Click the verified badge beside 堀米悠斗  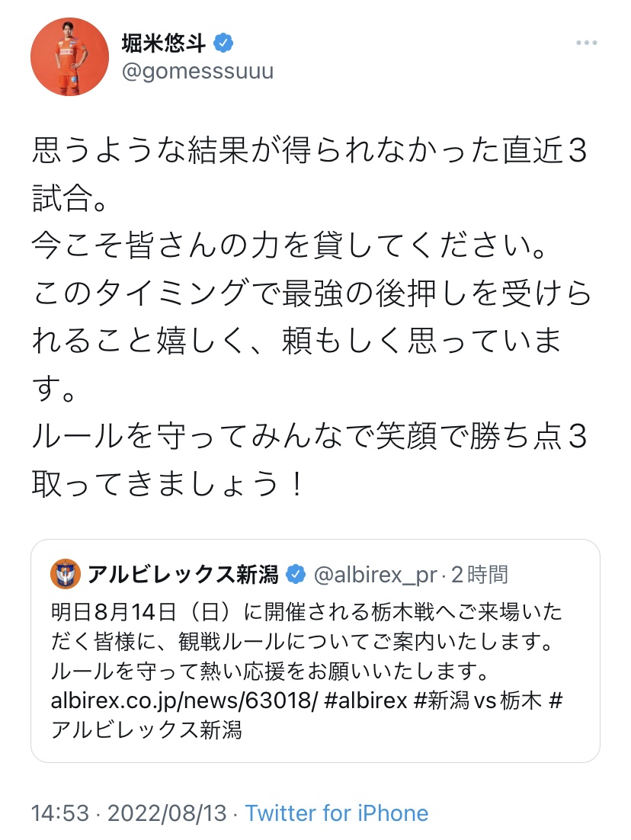coord(223,43)
